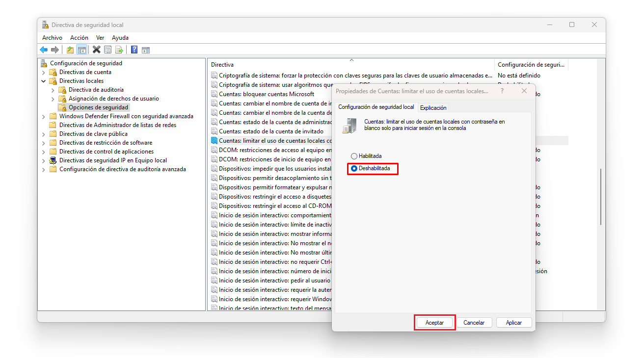This screenshot has height=358, width=644.
Task: Click the computer icon in properties dialog
Action: (x=349, y=126)
